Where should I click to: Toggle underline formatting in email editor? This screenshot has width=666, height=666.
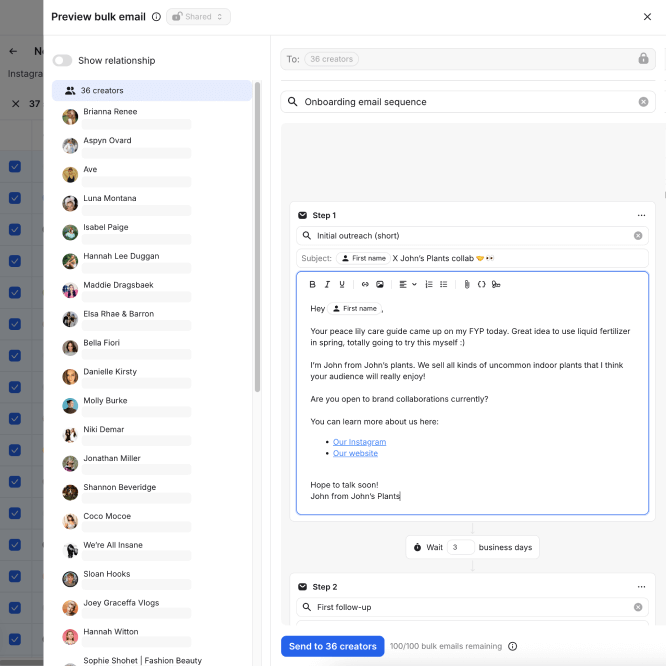click(x=342, y=285)
